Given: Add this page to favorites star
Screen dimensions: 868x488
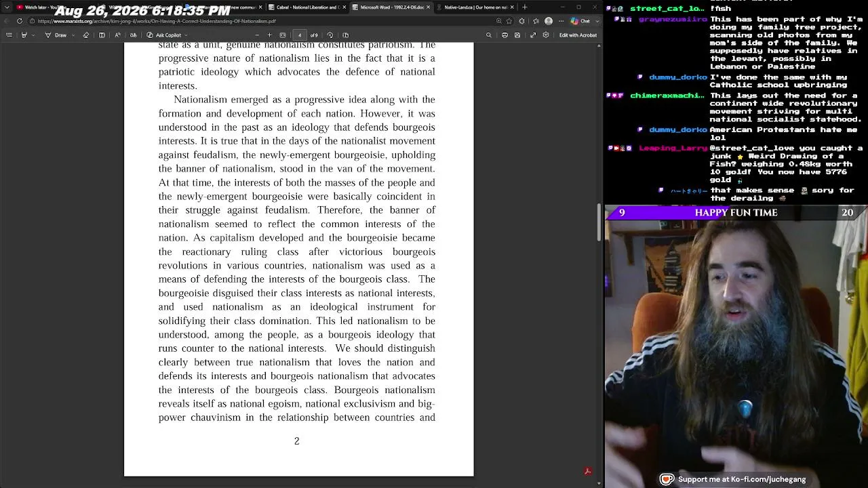Looking at the screenshot, I should [509, 21].
